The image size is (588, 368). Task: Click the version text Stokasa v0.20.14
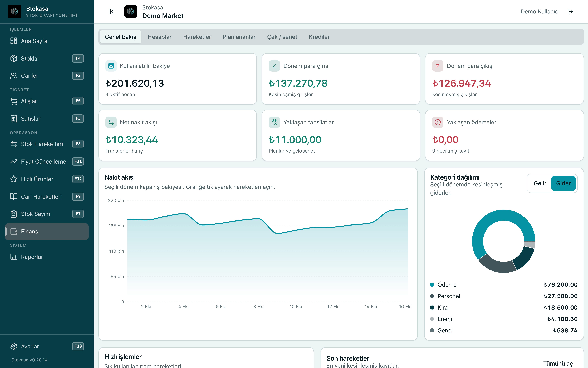coord(29,360)
